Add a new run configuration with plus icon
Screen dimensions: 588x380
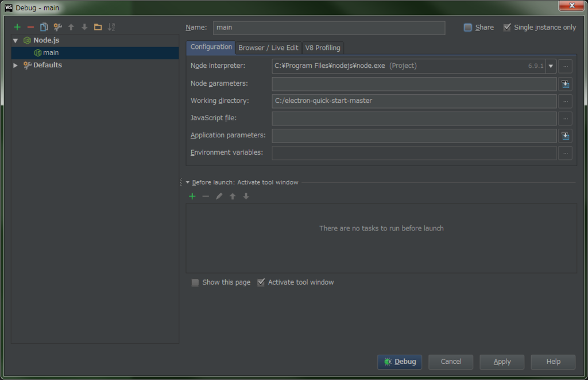17,27
